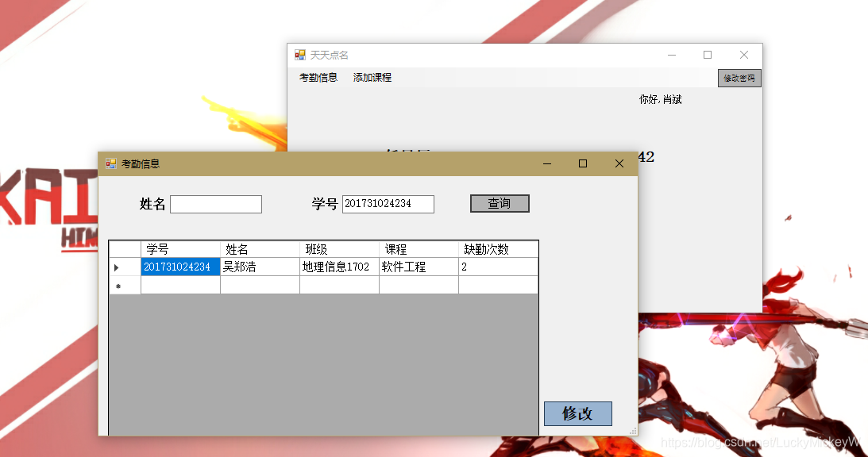Maximize the 考勤信息 window

pyautogui.click(x=583, y=163)
